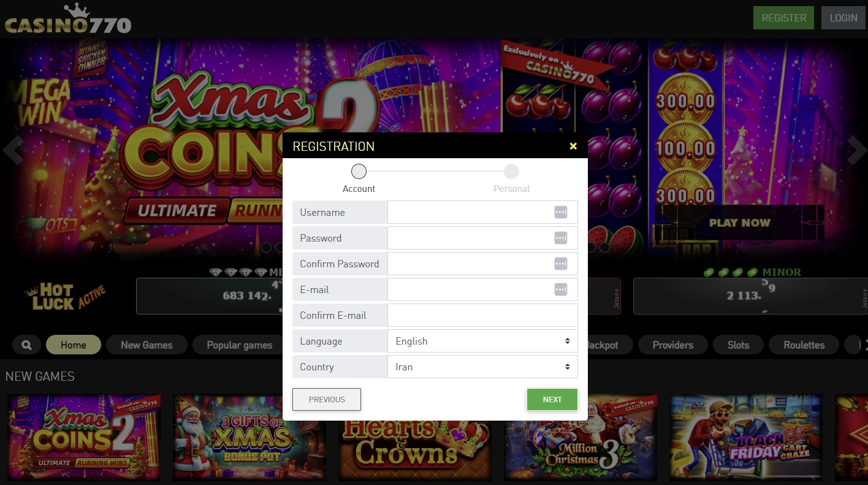Screen dimensions: 868x485
Task: Advance banner with right arrow
Action: tap(857, 150)
